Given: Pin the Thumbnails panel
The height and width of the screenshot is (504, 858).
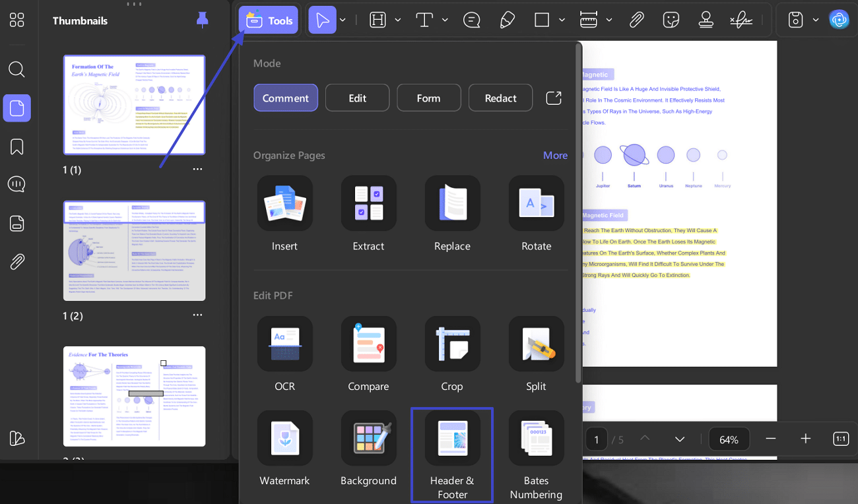Looking at the screenshot, I should [x=203, y=20].
